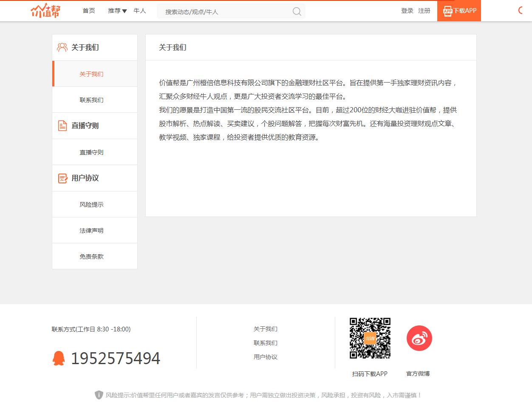Open the 牛人 navigation item
Viewport: 532px width, 402px height.
[x=140, y=11]
